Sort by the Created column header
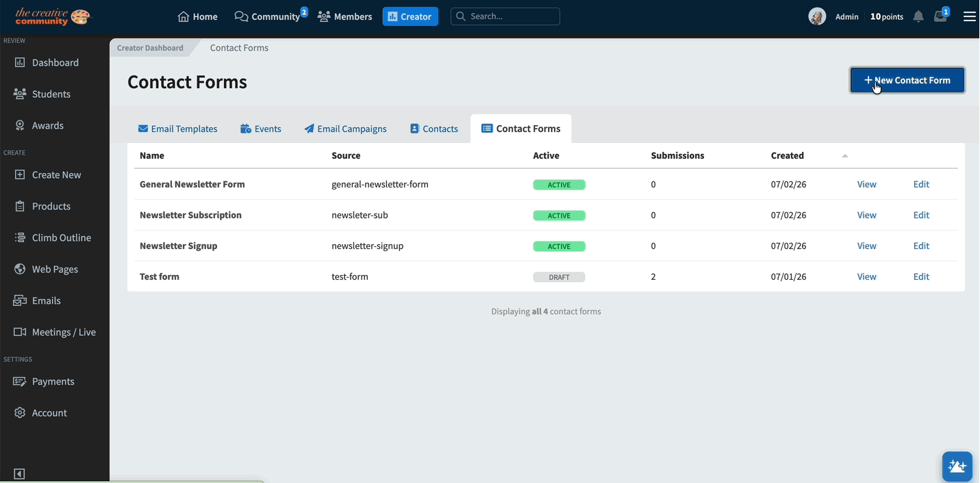This screenshot has height=483, width=980. coord(788,155)
